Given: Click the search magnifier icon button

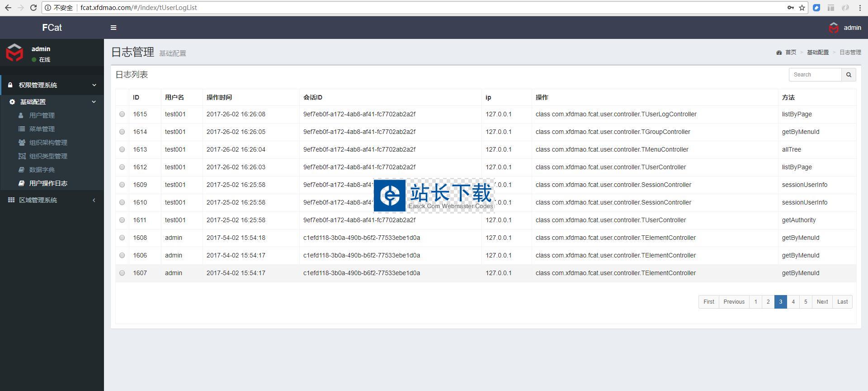Looking at the screenshot, I should (x=849, y=75).
